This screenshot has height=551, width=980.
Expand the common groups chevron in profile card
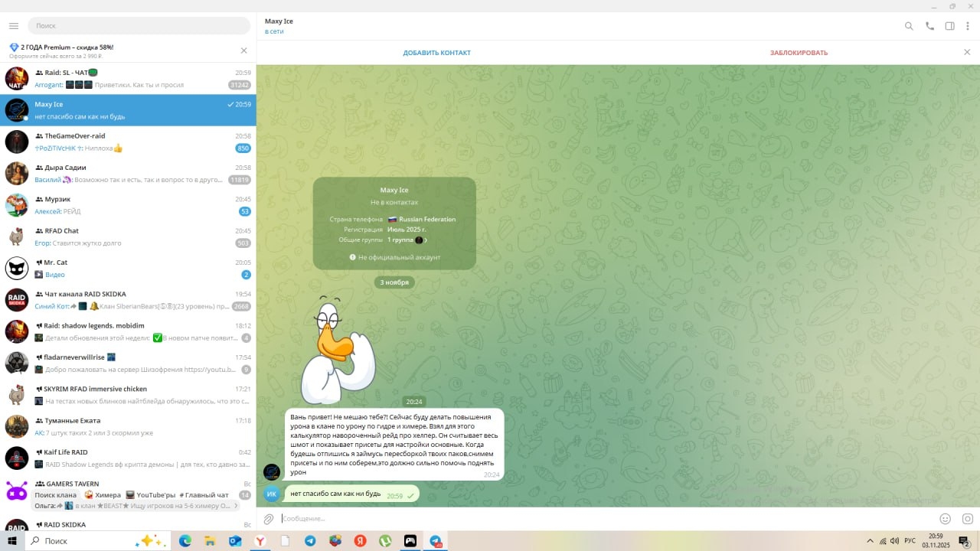click(x=426, y=240)
